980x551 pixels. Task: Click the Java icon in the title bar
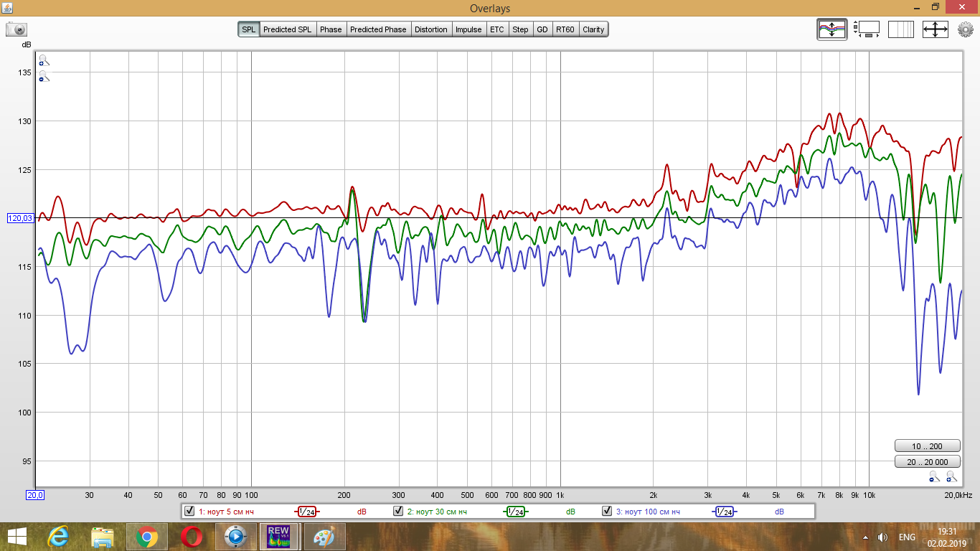[x=8, y=7]
